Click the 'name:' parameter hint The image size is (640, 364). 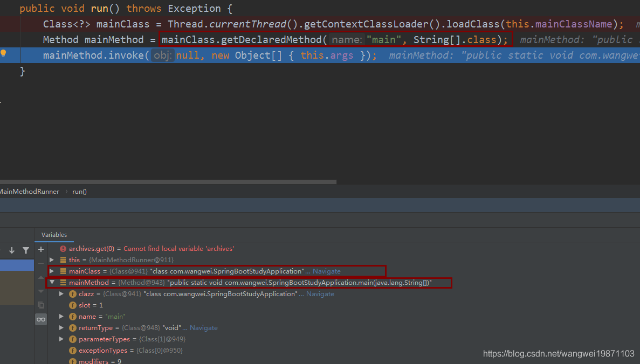click(347, 40)
